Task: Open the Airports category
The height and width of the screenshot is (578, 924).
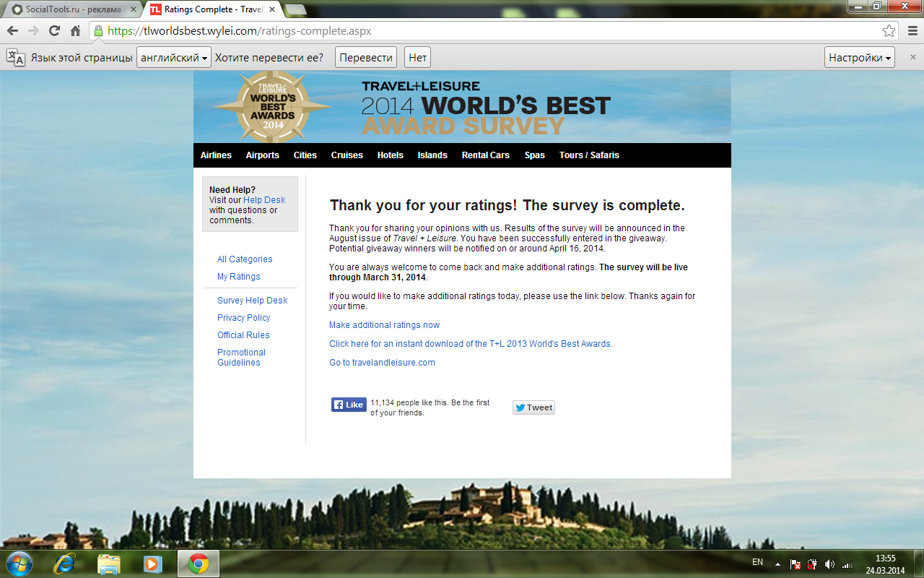Action: (263, 155)
